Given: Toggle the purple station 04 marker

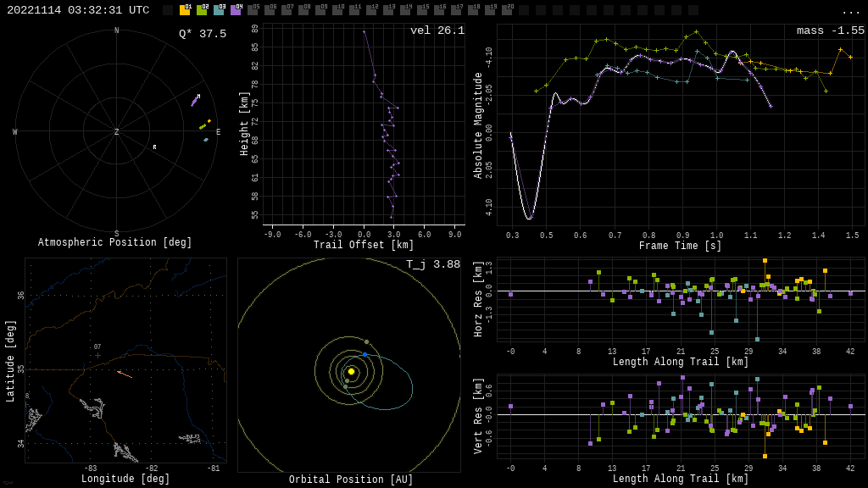Looking at the screenshot, I should click(x=236, y=10).
